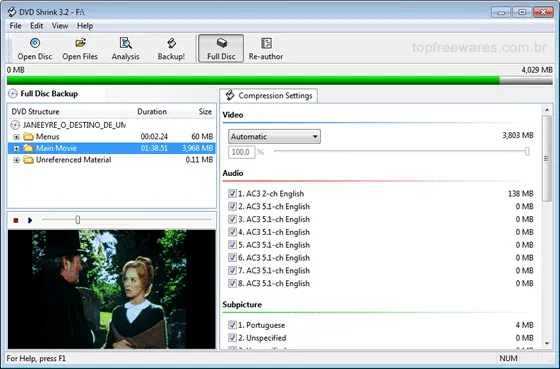Click the compression panel scroll down arrow
560x369 pixels.
pos(547,344)
